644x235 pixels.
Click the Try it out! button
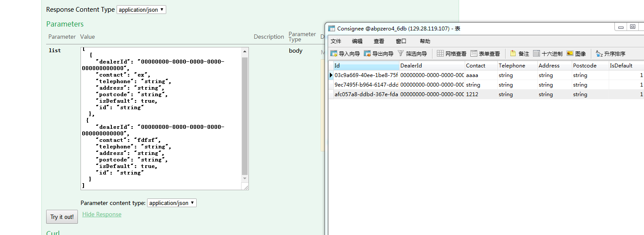tap(62, 217)
